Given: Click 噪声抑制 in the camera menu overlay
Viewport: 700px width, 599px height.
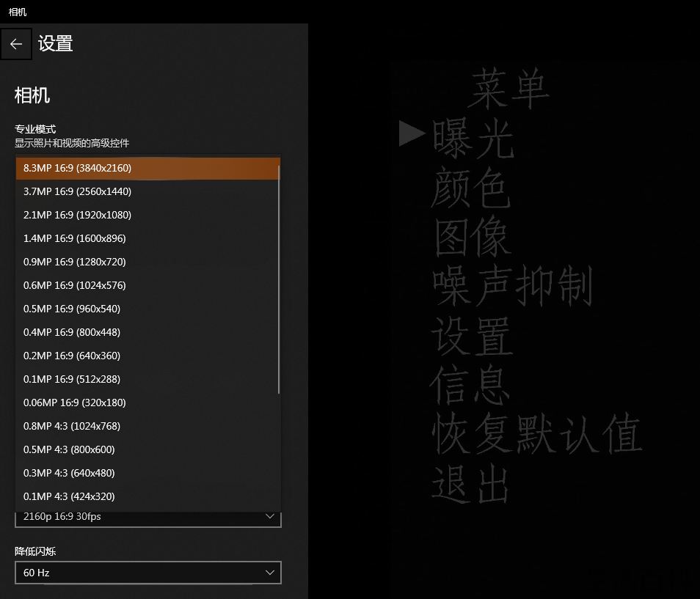Looking at the screenshot, I should 513,287.
